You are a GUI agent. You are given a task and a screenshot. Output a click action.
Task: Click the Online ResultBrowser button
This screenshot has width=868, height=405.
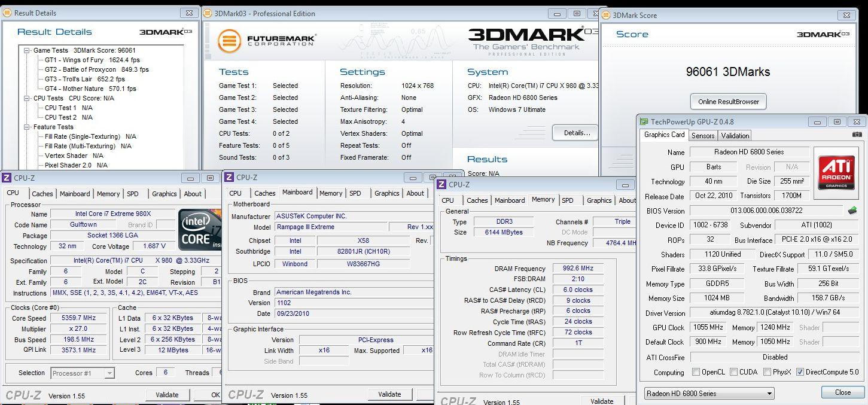728,102
